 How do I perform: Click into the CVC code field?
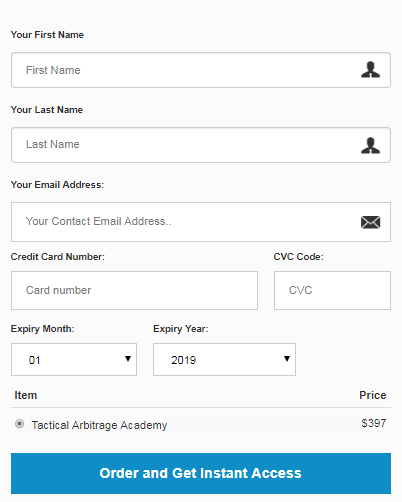pyautogui.click(x=332, y=290)
